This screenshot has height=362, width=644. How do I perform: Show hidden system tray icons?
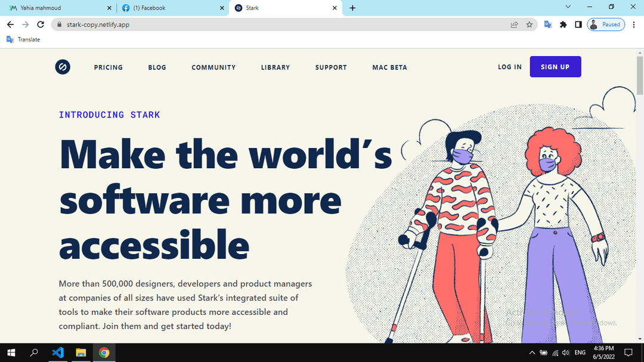tap(532, 352)
